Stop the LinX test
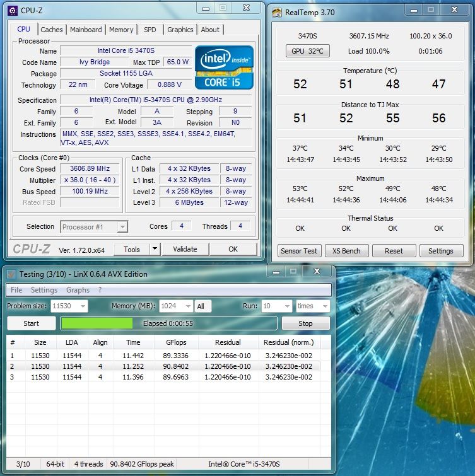The image size is (475, 476). (x=305, y=323)
